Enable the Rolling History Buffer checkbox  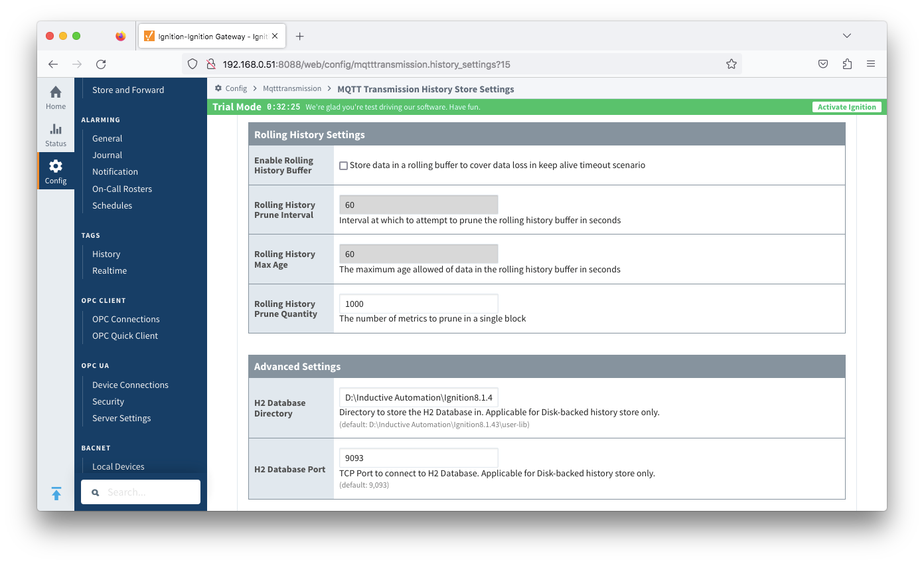coord(344,165)
